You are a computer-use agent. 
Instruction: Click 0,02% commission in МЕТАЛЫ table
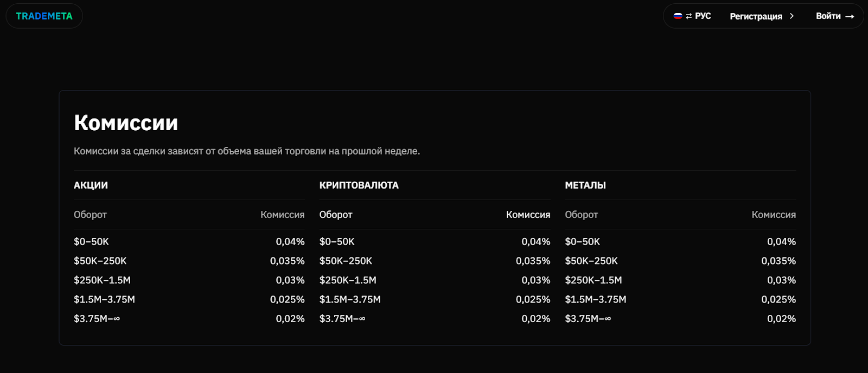tap(782, 319)
